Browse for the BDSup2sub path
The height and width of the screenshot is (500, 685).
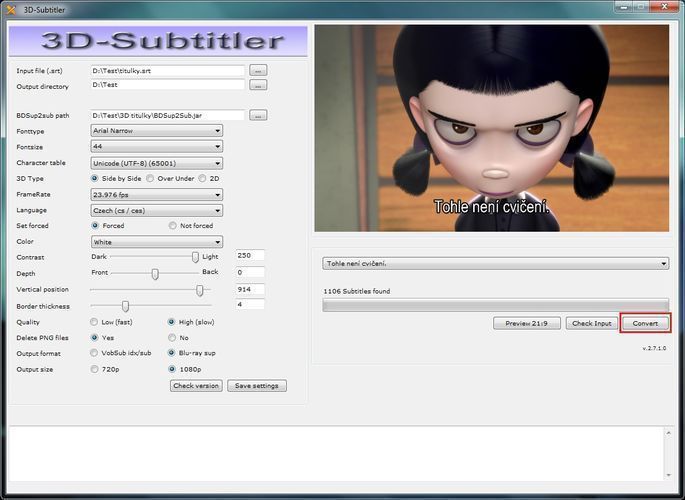pos(258,115)
